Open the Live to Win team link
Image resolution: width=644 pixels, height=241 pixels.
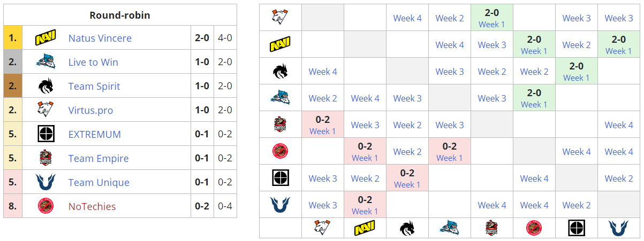93,63
